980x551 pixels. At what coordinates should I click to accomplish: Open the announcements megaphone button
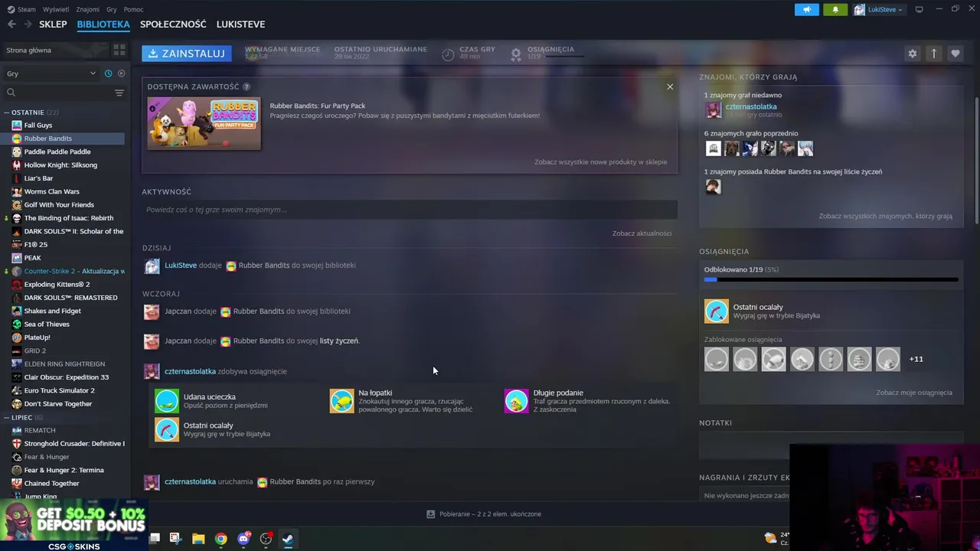tap(806, 9)
